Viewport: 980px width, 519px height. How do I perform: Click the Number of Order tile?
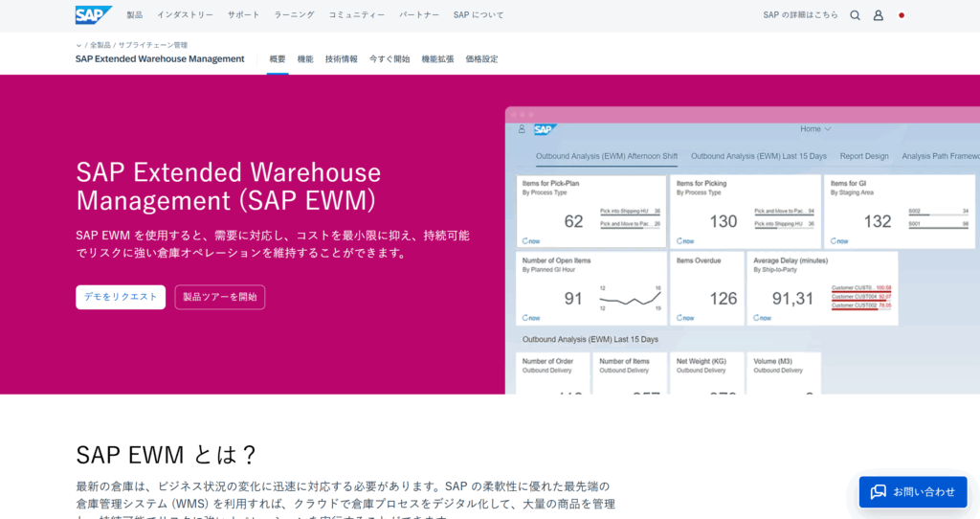pyautogui.click(x=553, y=373)
